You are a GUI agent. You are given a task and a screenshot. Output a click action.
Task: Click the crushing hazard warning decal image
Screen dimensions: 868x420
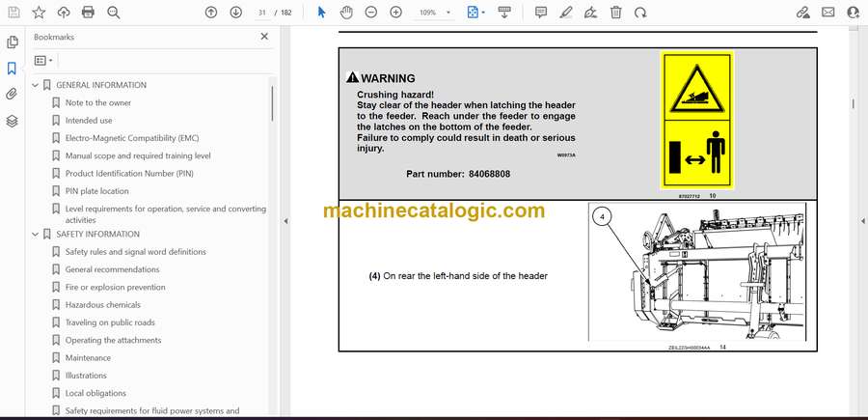(x=696, y=121)
